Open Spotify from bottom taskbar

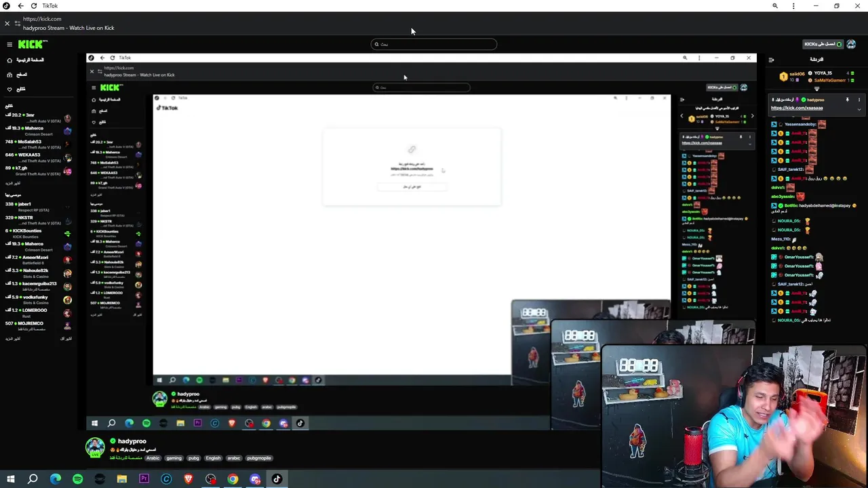click(x=77, y=479)
